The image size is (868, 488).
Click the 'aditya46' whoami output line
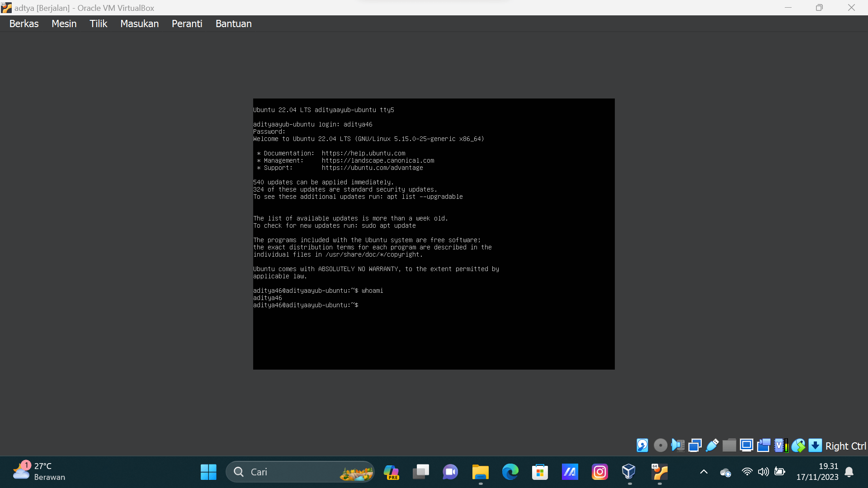pos(268,298)
